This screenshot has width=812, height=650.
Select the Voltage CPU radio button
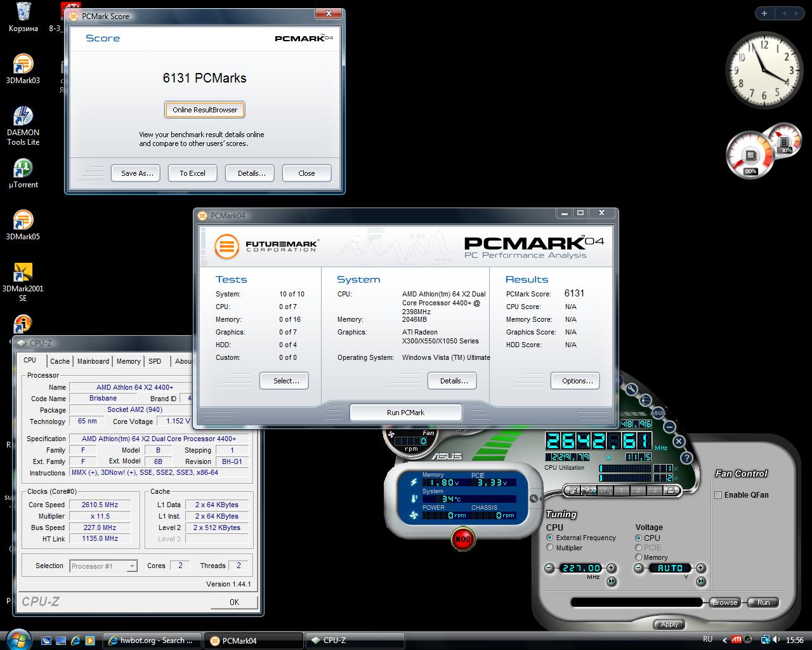coord(639,538)
